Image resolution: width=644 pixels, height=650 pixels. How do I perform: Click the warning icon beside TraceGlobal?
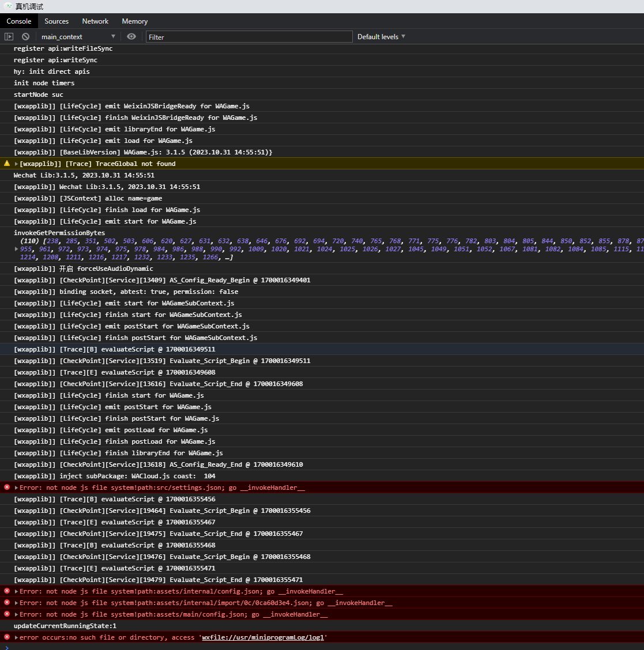pos(7,163)
